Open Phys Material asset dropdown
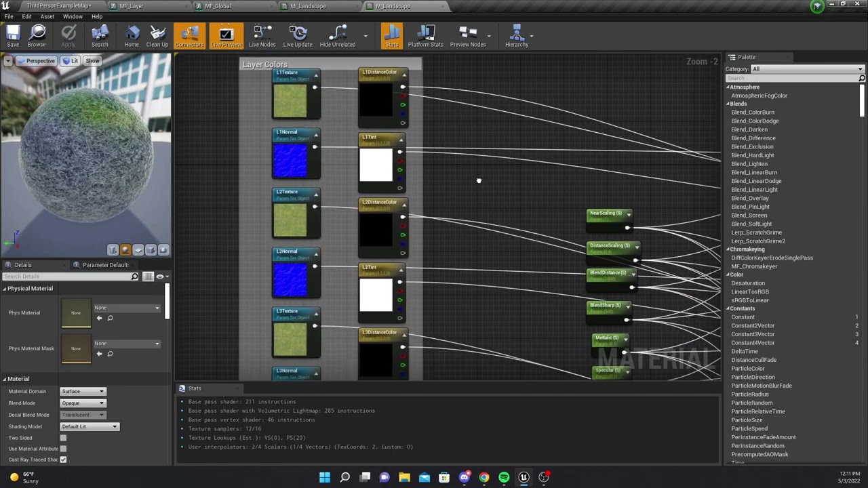This screenshot has height=488, width=868. click(x=127, y=308)
